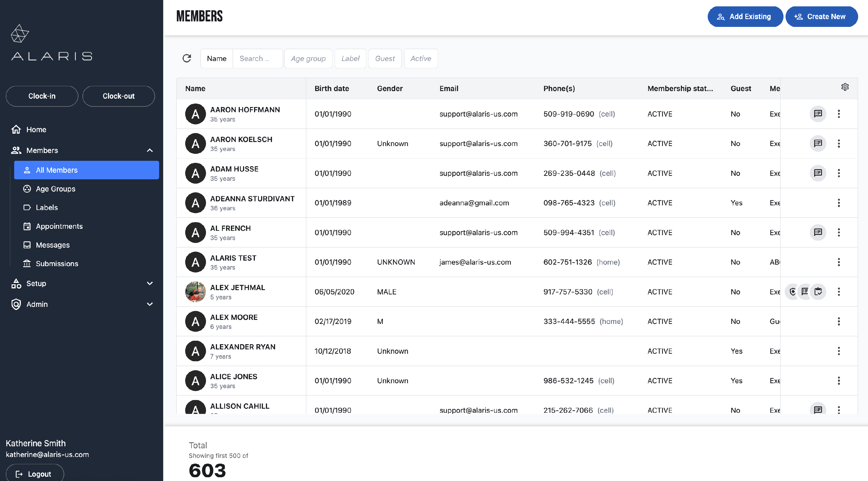The height and width of the screenshot is (481, 868).
Task: Click the Clock-in button
Action: pos(42,96)
